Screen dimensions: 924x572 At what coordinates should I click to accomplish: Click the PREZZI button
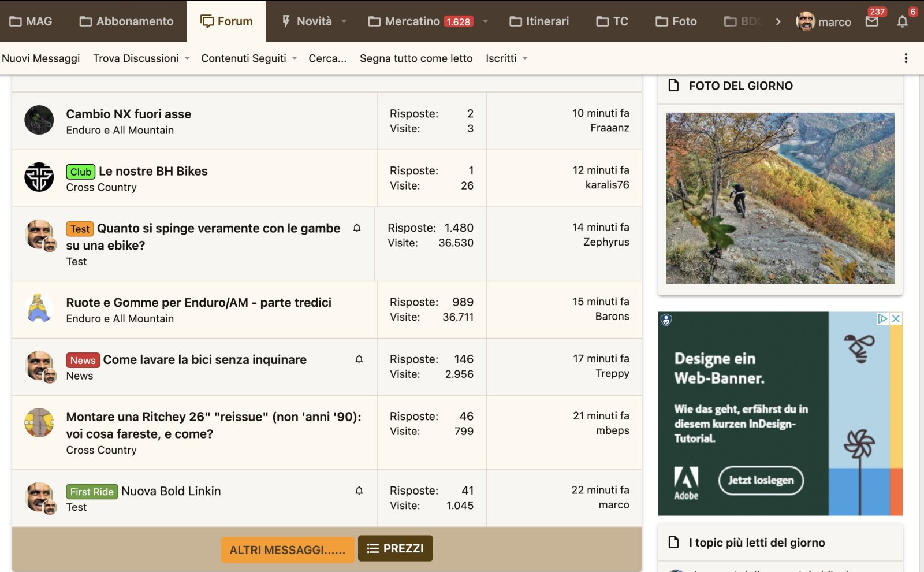pos(396,548)
